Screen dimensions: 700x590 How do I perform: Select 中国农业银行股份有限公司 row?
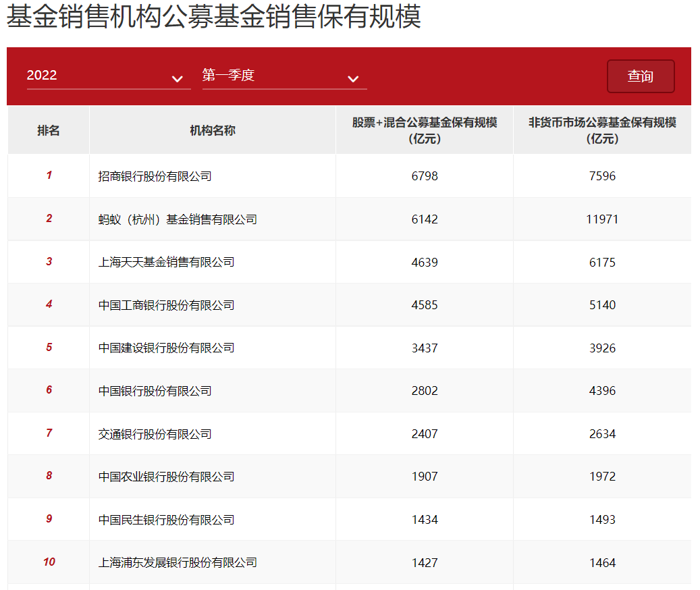(166, 477)
